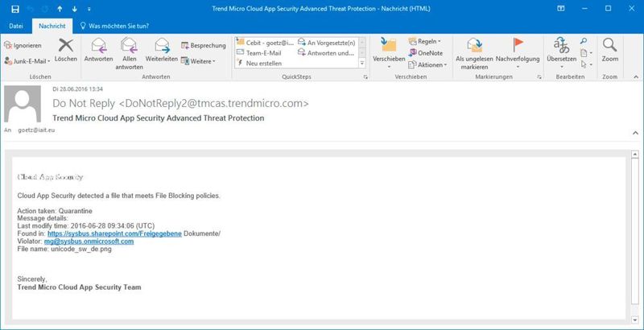This screenshot has width=644, height=330.
Task: Go to previous item with up arrow
Action: tap(60, 9)
